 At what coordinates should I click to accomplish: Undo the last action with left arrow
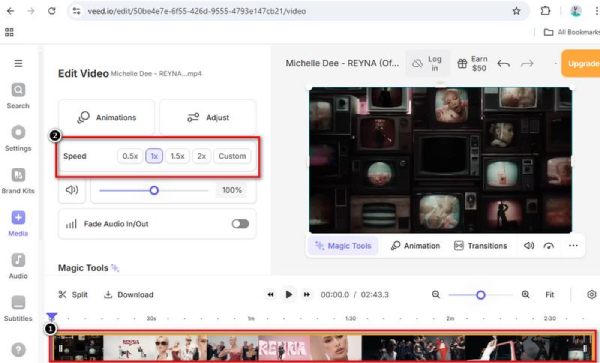504,63
